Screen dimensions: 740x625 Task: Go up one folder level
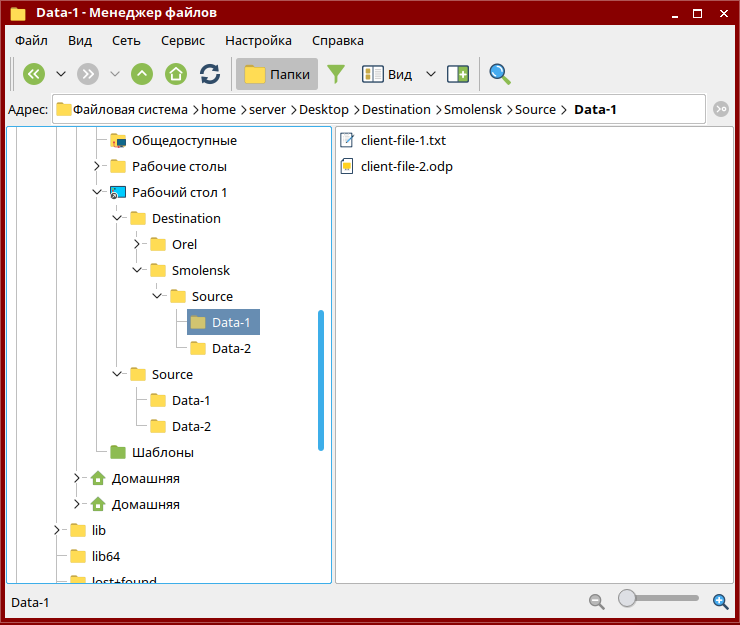click(142, 74)
